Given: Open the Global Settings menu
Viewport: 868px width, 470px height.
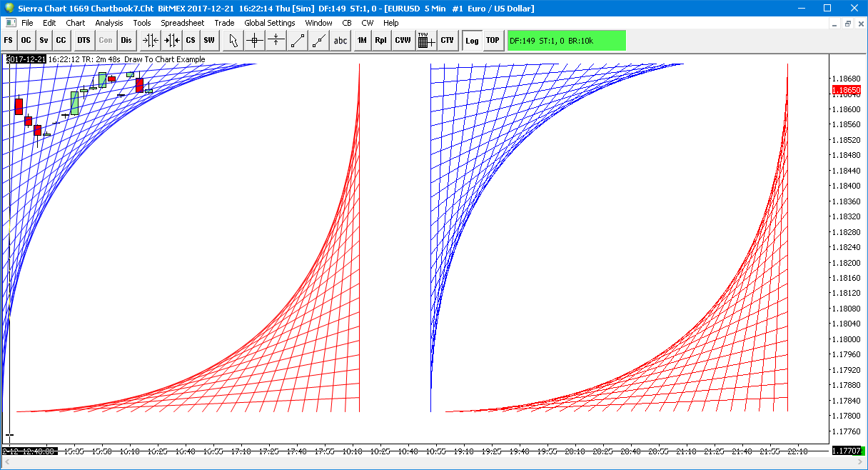Looking at the screenshot, I should (270, 23).
